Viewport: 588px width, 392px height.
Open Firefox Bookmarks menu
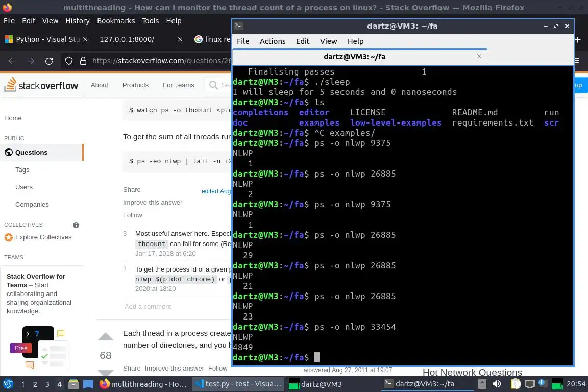(x=116, y=21)
